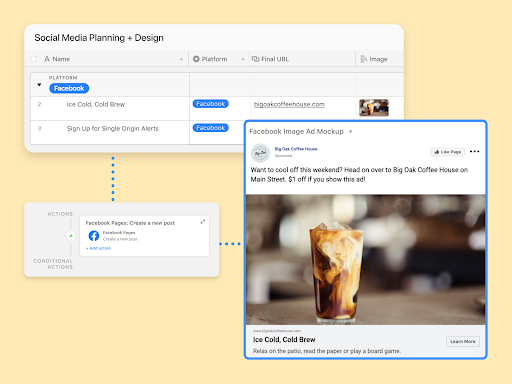Click the CONDITIONAL ACTIONS label
Image resolution: width=512 pixels, height=384 pixels.
click(x=53, y=264)
